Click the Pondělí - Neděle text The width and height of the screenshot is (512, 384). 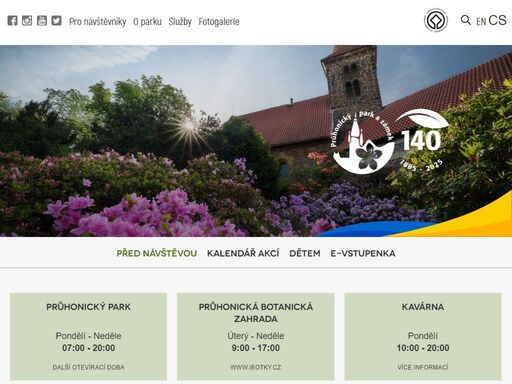pos(88,336)
